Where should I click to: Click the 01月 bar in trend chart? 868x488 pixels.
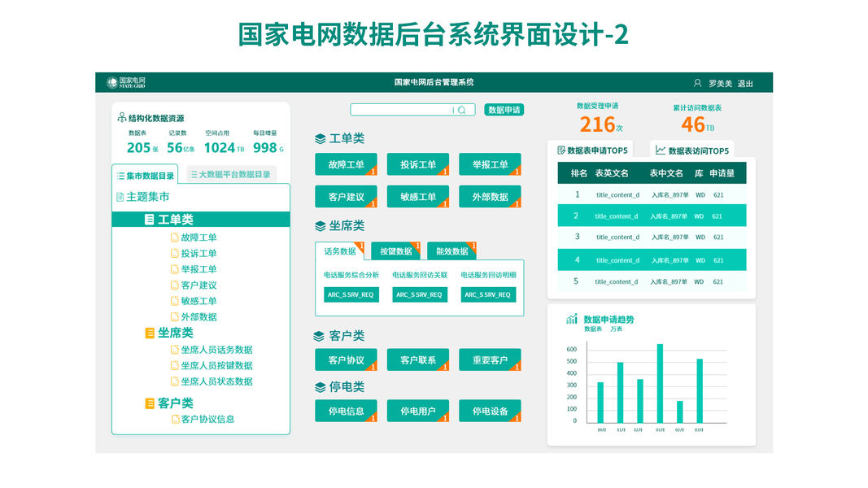(x=660, y=383)
